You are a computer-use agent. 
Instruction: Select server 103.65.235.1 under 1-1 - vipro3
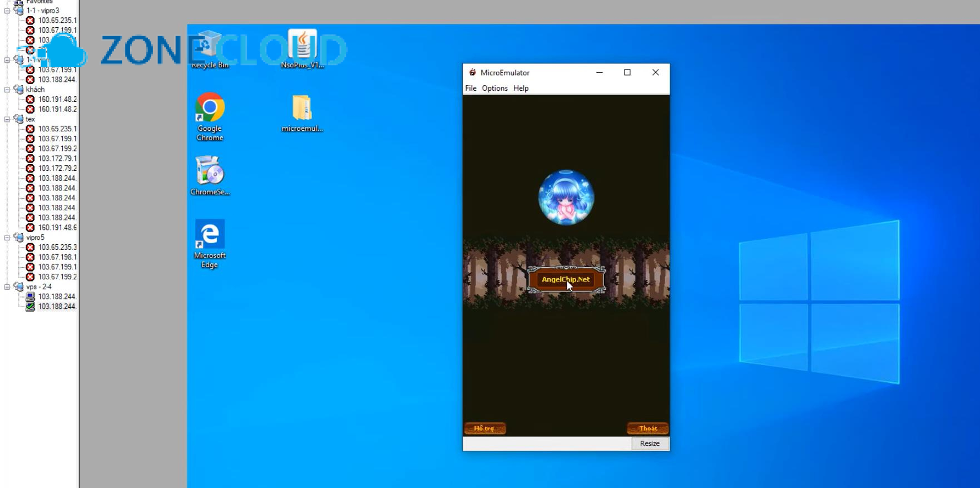[57, 21]
